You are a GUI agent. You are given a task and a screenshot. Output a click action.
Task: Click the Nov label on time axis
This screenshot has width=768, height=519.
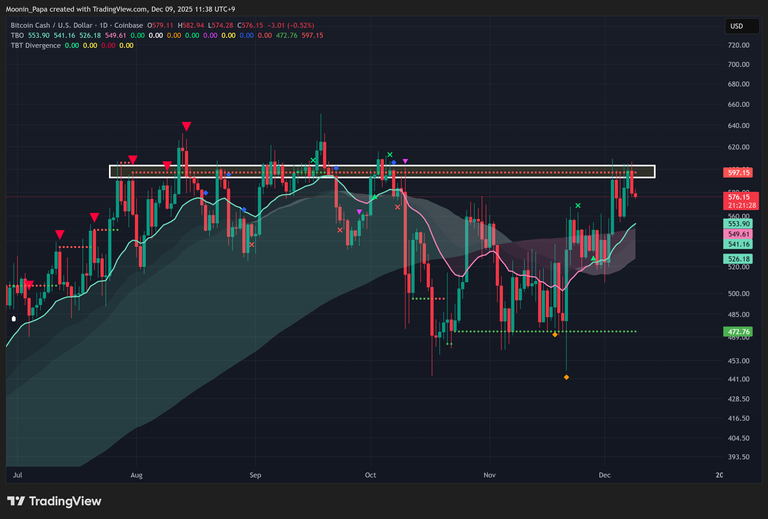[489, 475]
